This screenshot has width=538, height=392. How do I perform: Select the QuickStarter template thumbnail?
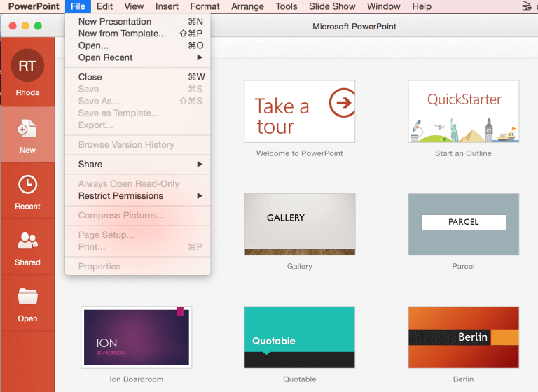pos(464,111)
